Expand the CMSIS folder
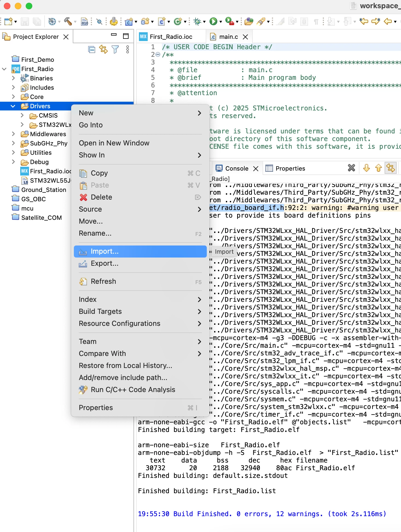The height and width of the screenshot is (532, 401). [x=22, y=115]
